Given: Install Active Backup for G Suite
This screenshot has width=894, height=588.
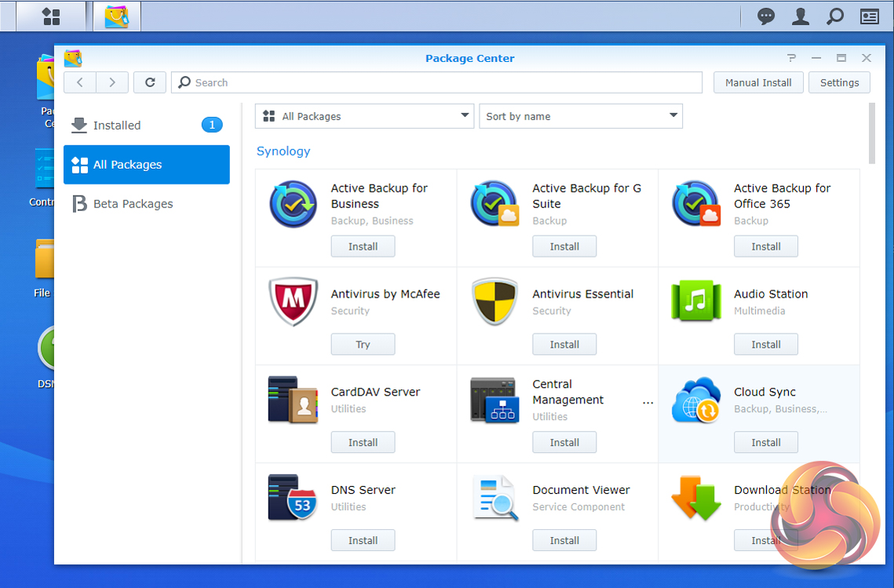Looking at the screenshot, I should 564,247.
